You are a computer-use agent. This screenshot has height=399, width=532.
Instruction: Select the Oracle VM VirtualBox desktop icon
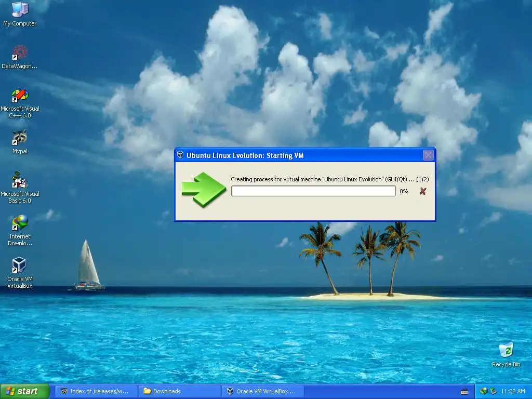tap(20, 273)
